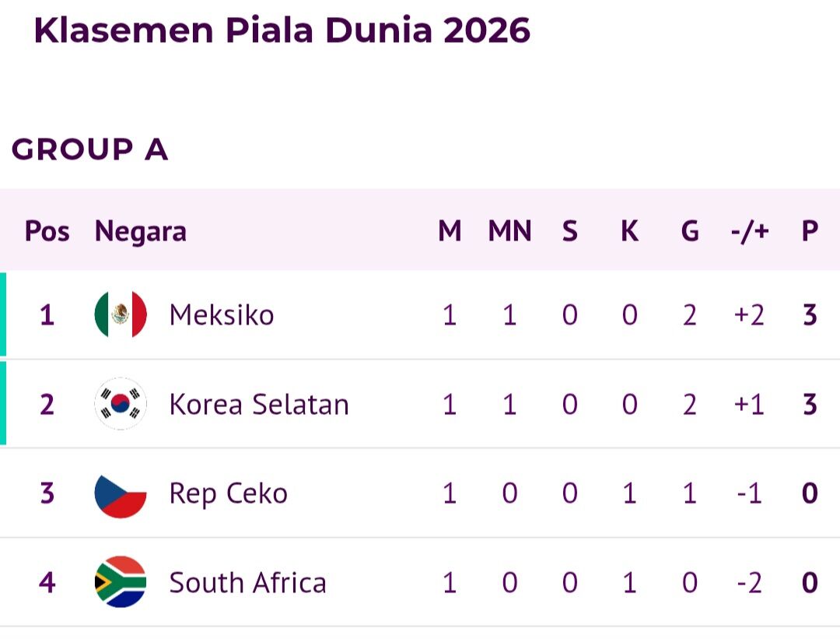Click Korea Selatan's points value 3

point(810,404)
